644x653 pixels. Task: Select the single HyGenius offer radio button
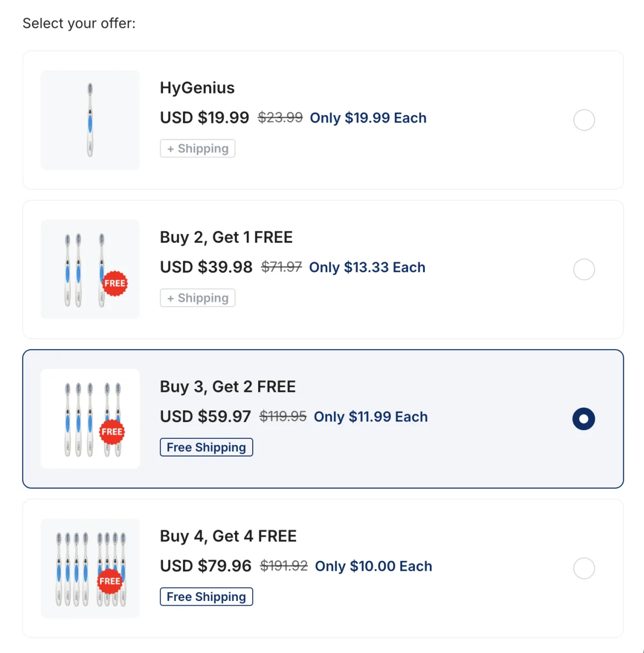(584, 120)
